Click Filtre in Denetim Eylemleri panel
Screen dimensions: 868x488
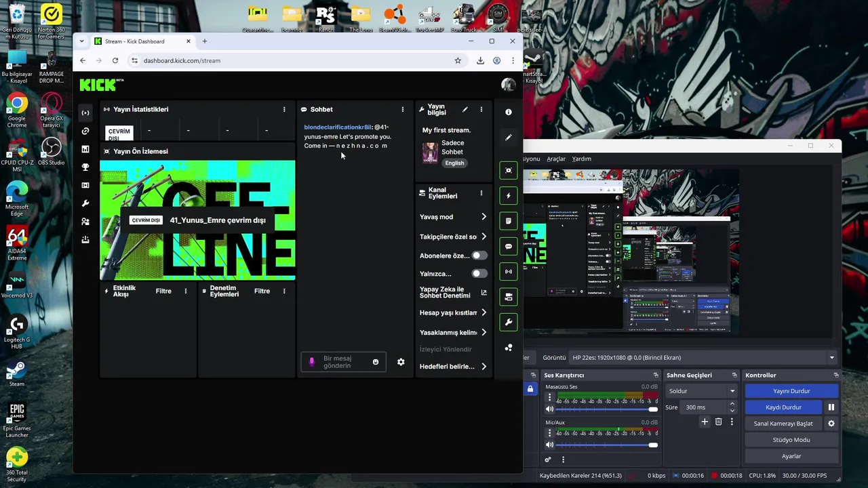click(x=262, y=291)
